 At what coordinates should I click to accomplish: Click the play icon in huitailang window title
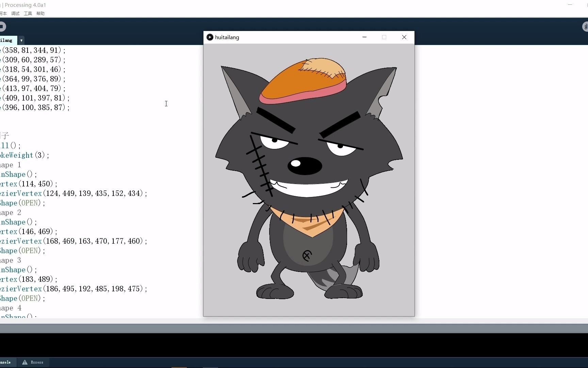click(210, 37)
